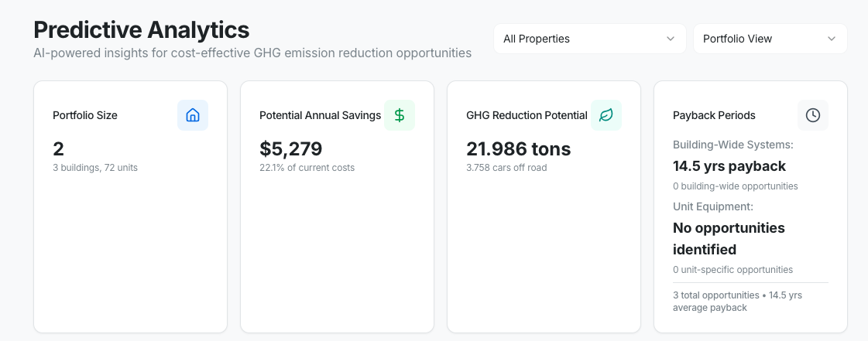Click the clock icon in Payback Periods

(813, 115)
